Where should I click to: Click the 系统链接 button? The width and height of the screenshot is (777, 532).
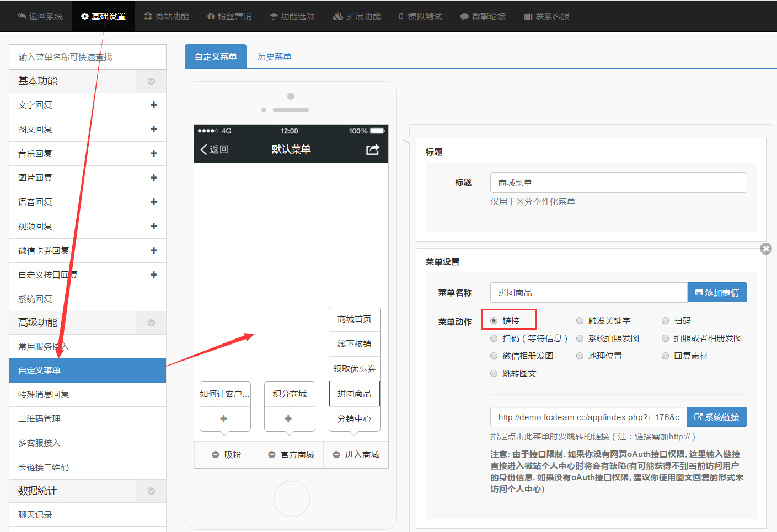(x=716, y=417)
